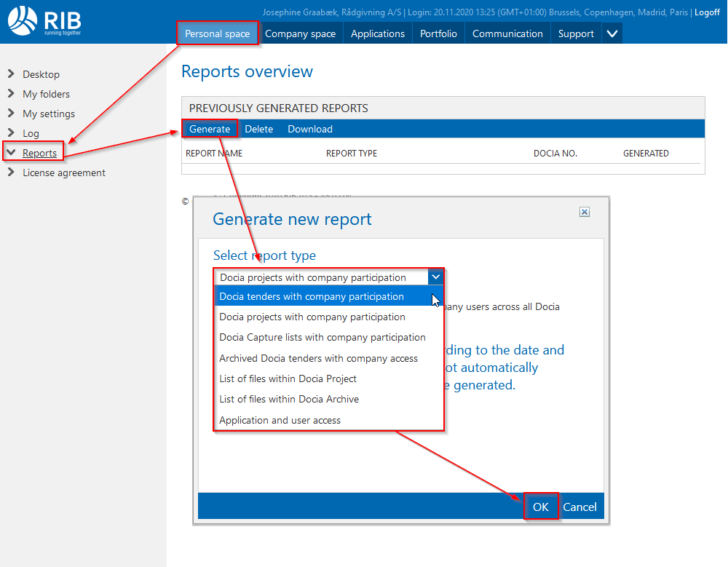Viewport: 728px width, 567px height.
Task: Click the GENERATED column header
Action: pyautogui.click(x=646, y=154)
